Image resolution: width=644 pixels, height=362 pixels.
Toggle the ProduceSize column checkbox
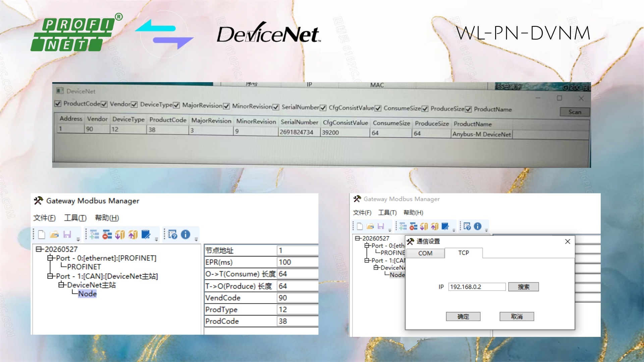(x=425, y=109)
